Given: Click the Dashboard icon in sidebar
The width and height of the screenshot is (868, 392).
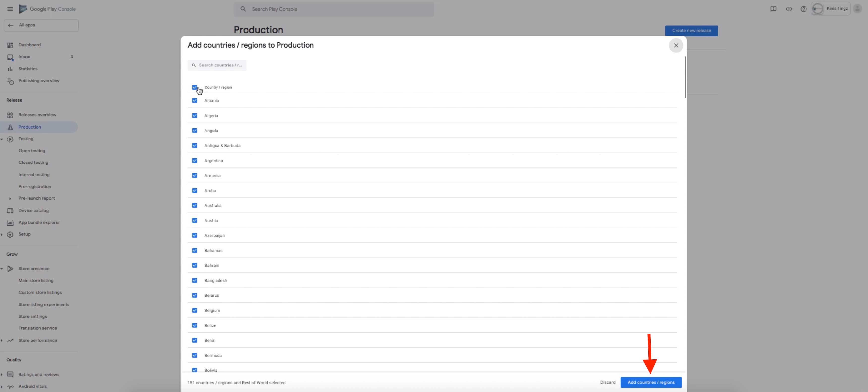Looking at the screenshot, I should [10, 45].
